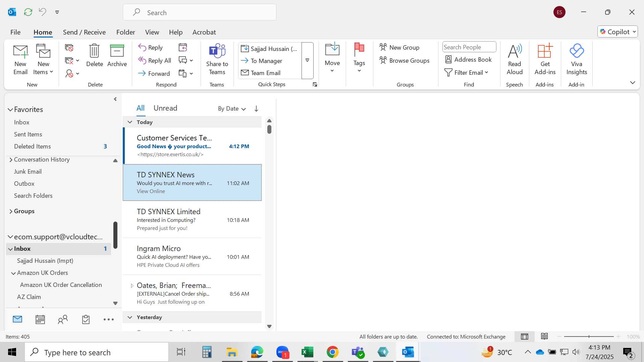Switch to Calendar view icon
The image size is (644, 362).
(x=40, y=319)
